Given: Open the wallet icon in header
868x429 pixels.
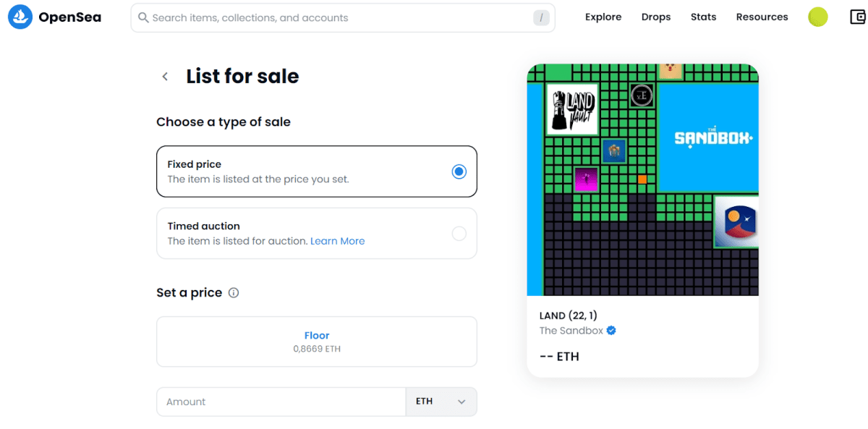Looking at the screenshot, I should pyautogui.click(x=858, y=17).
